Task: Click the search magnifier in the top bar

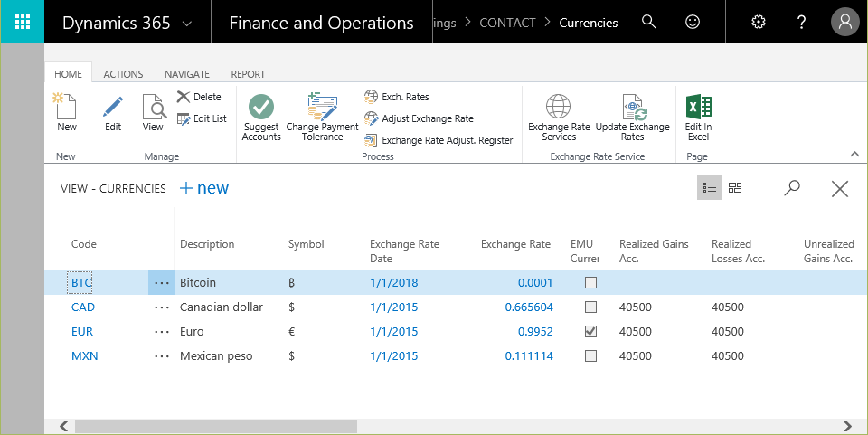Action: pyautogui.click(x=649, y=22)
